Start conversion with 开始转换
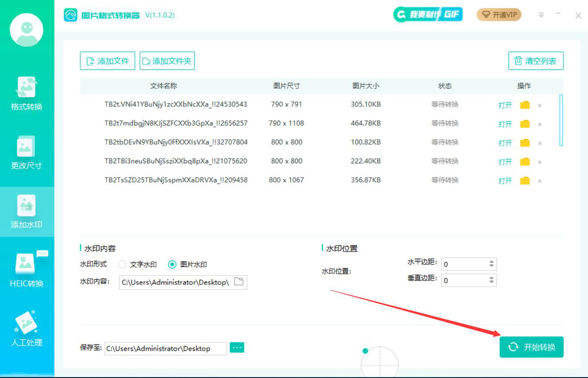 [x=531, y=347]
